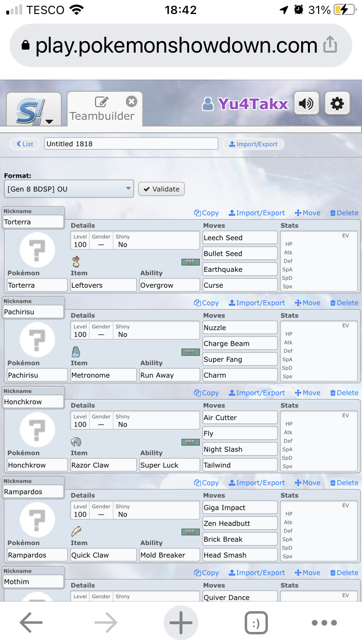Copy the Pachirisu set
The image size is (362, 644).
point(207,303)
